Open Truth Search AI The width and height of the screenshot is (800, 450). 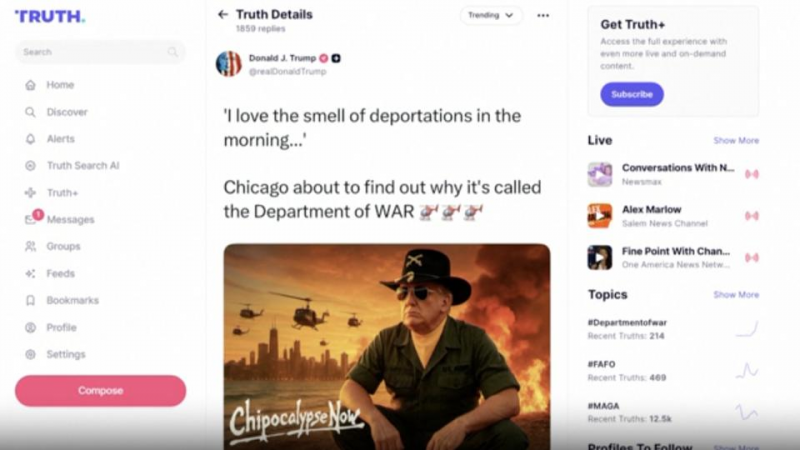click(83, 165)
